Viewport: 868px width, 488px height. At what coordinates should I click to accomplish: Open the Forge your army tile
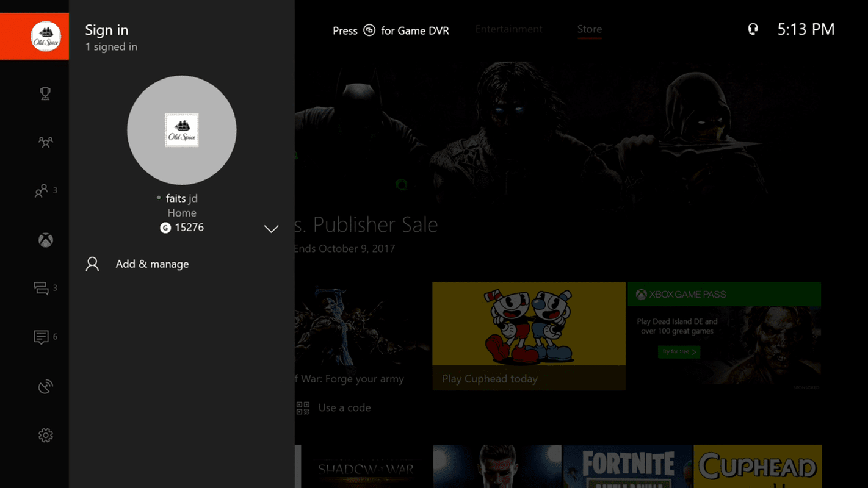[363, 336]
